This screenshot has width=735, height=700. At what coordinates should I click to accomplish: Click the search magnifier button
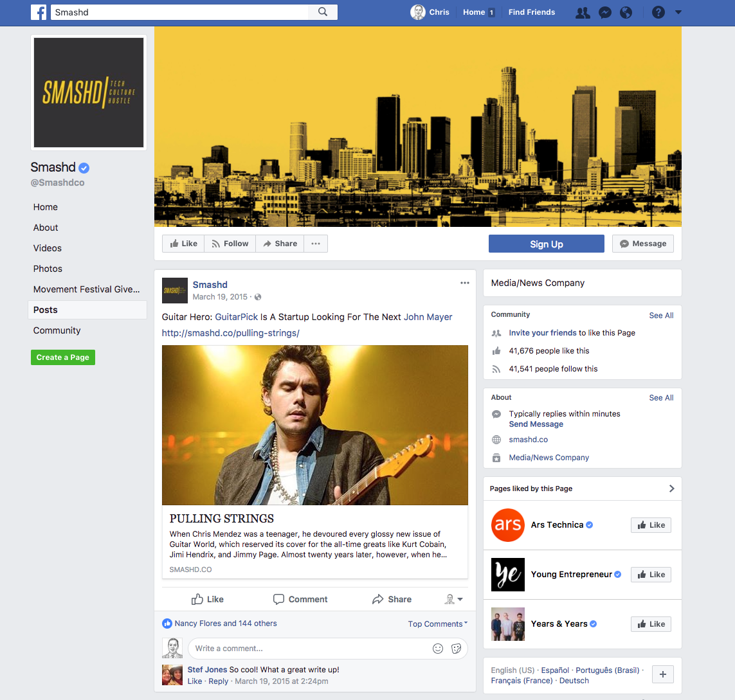(323, 12)
